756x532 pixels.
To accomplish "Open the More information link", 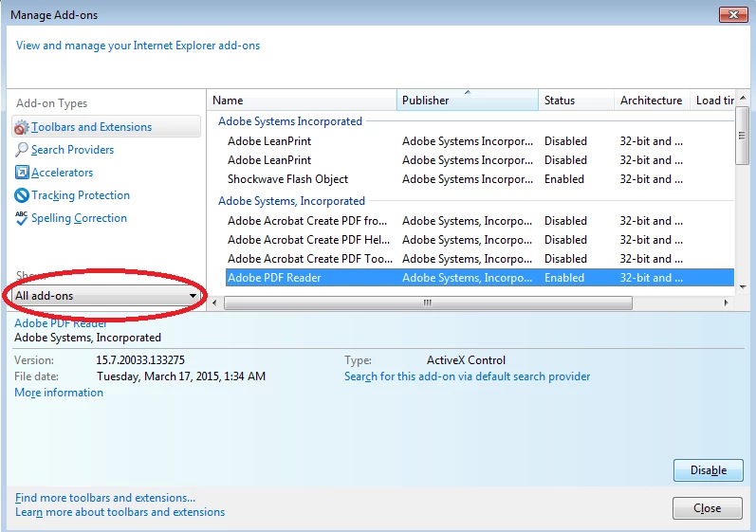I will pos(59,393).
